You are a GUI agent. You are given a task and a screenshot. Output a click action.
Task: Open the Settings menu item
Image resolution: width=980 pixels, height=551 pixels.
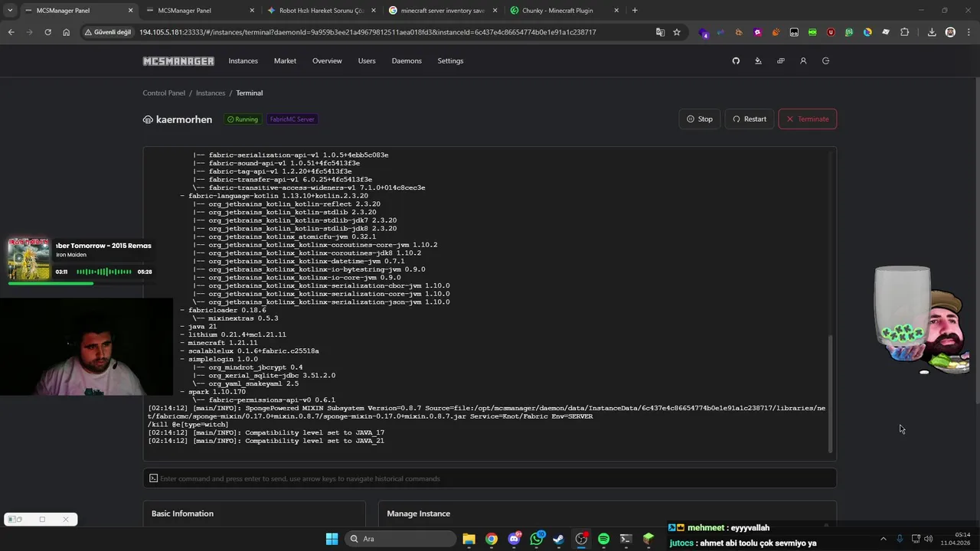pyautogui.click(x=450, y=61)
